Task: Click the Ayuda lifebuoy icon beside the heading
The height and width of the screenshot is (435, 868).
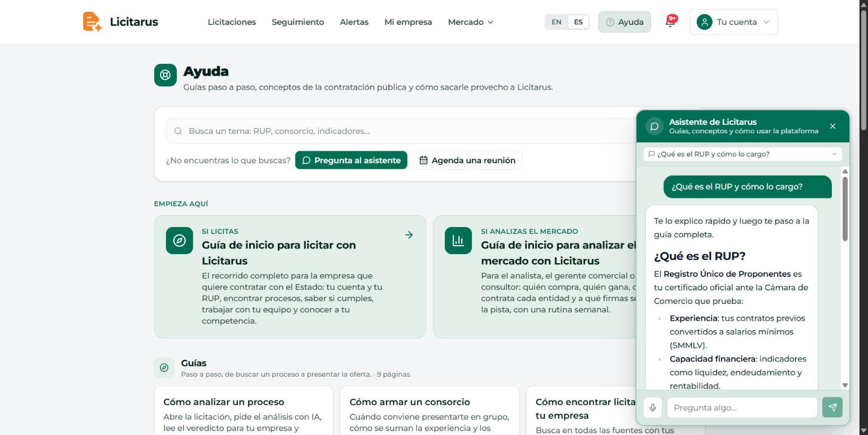Action: pos(165,75)
